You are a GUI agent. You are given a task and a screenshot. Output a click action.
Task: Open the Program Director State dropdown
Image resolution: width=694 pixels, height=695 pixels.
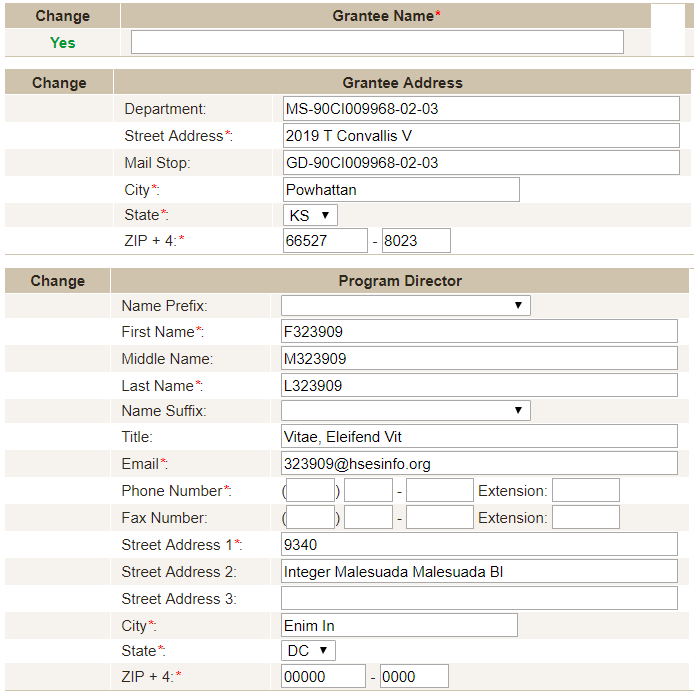click(x=308, y=651)
